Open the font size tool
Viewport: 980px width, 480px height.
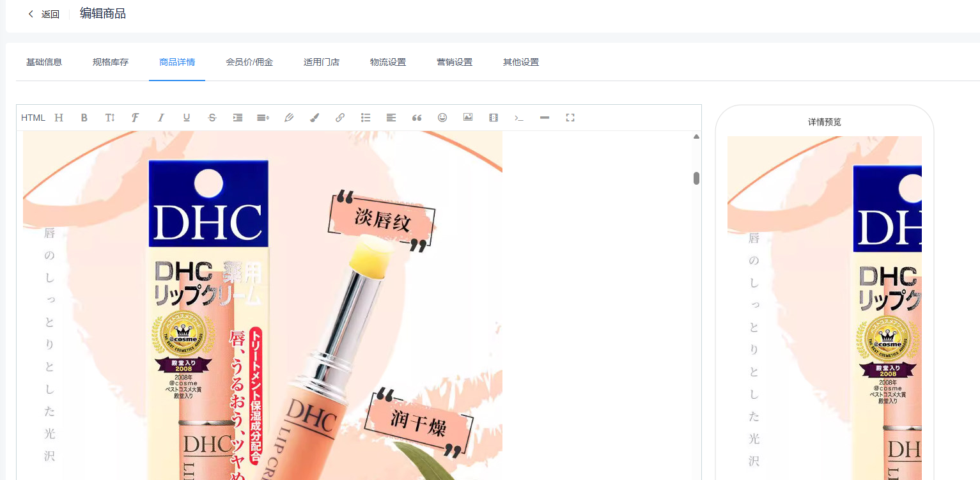pos(110,118)
